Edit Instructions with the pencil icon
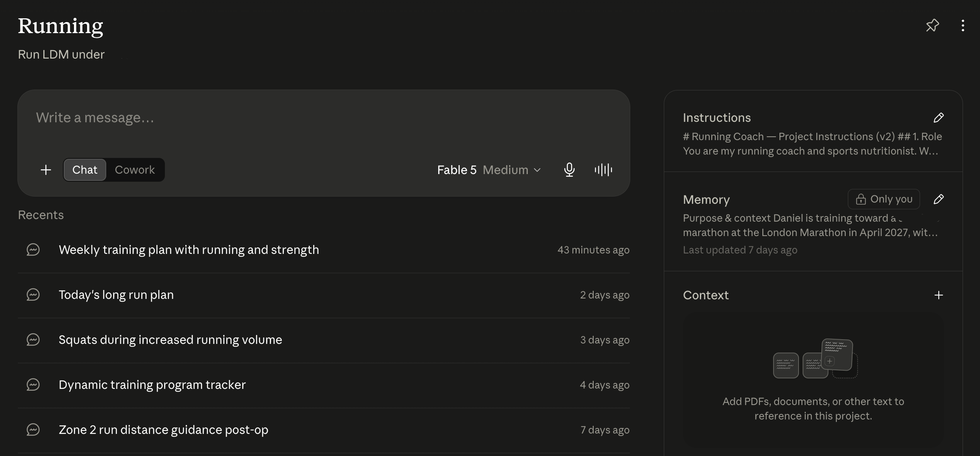 939,118
